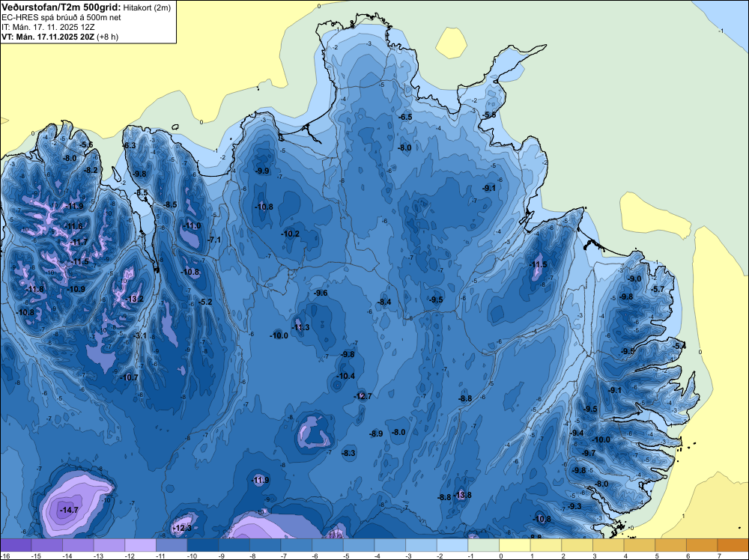Click the -12.3 temperature label
The height and width of the screenshot is (560, 749).
(182, 528)
